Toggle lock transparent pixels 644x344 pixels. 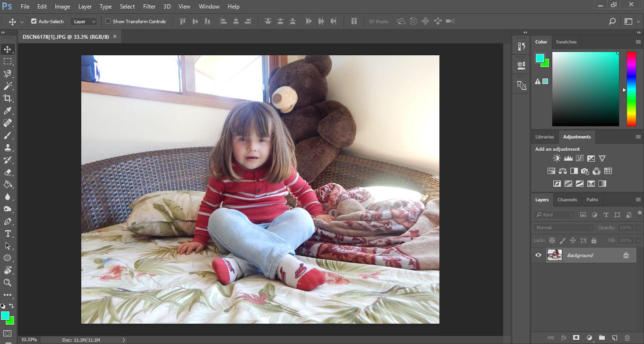click(x=552, y=241)
